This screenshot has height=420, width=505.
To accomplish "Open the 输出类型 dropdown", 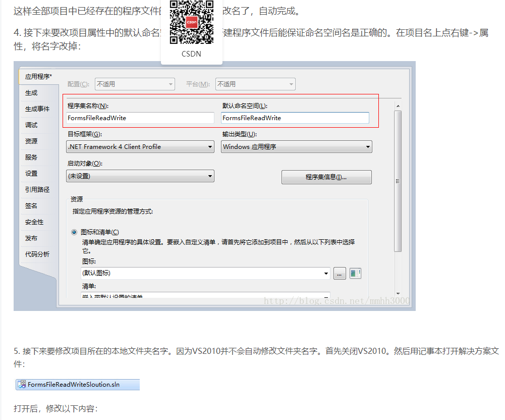I will pyautogui.click(x=297, y=147).
